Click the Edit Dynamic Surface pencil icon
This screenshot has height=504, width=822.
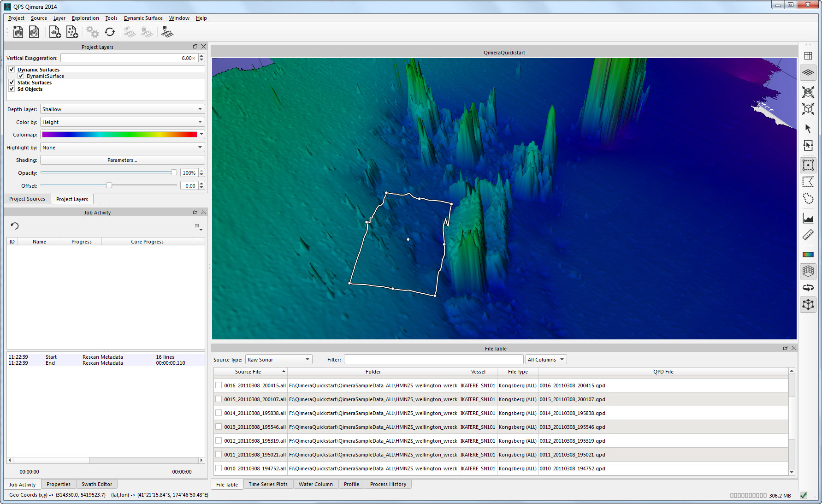click(x=167, y=32)
